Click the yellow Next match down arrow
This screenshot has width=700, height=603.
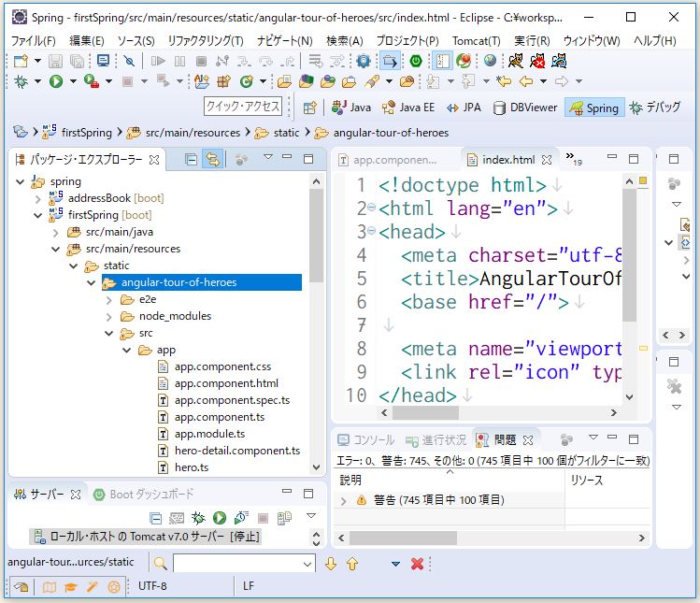(331, 564)
